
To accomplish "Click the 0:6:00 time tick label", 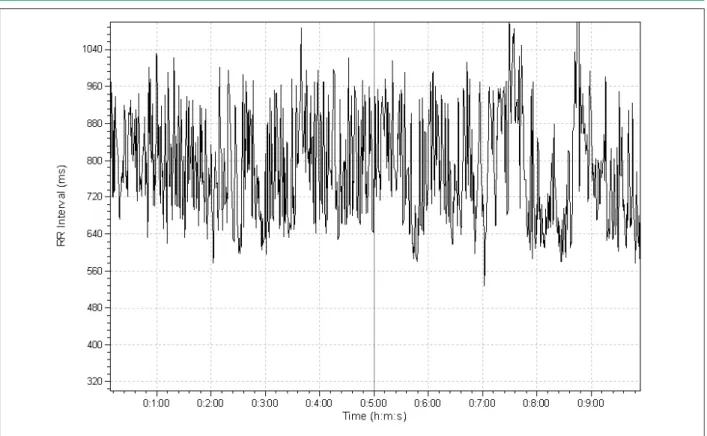I will [427, 403].
